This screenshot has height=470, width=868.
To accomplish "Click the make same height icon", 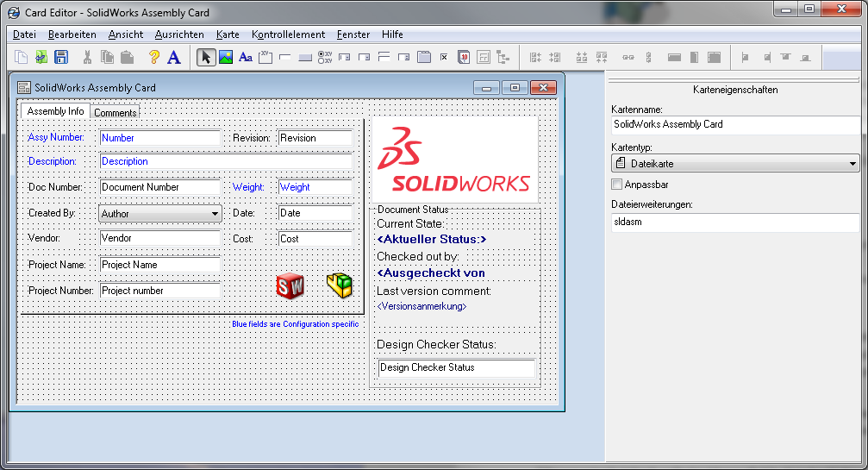I will tap(694, 57).
